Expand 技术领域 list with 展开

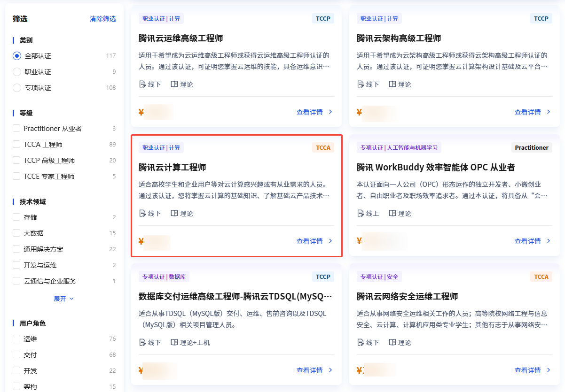tap(64, 299)
